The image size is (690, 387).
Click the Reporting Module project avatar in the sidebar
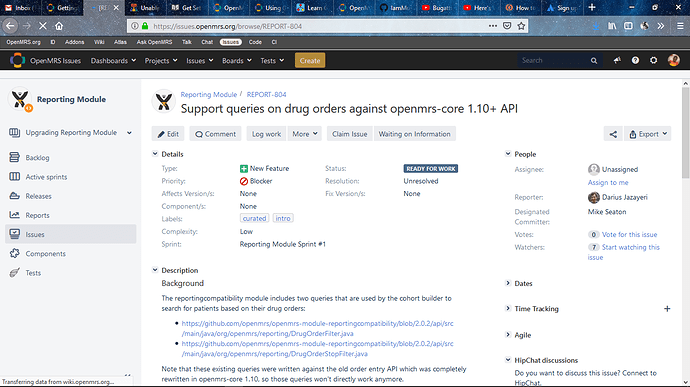click(20, 99)
